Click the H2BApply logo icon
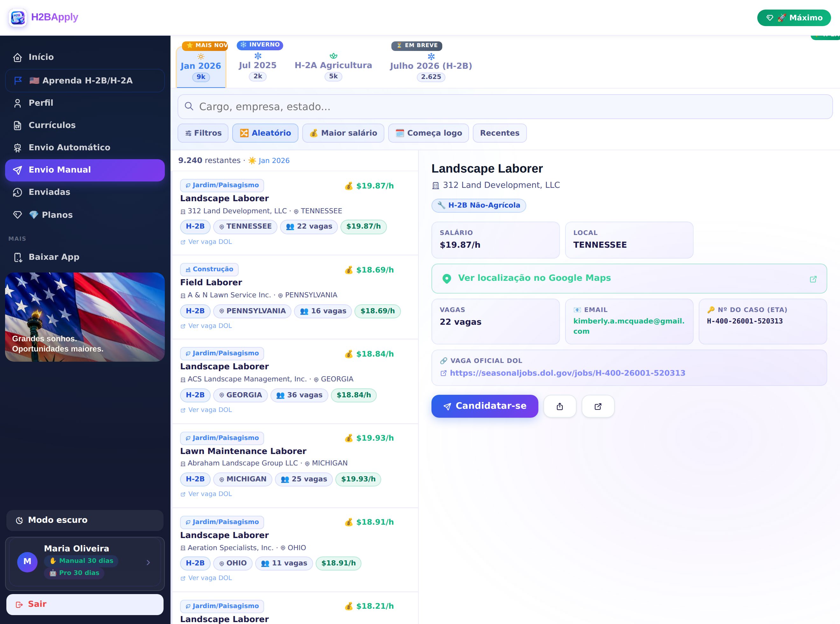 pos(18,18)
